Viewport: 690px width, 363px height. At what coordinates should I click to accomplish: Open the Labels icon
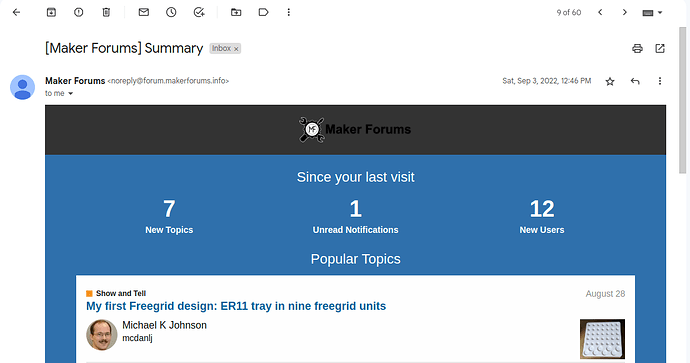coord(263,12)
